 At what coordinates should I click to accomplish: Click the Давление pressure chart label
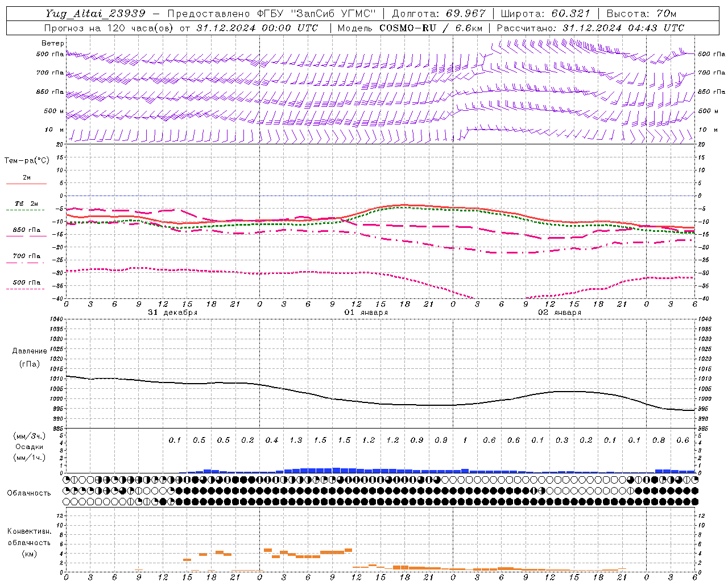(x=30, y=351)
